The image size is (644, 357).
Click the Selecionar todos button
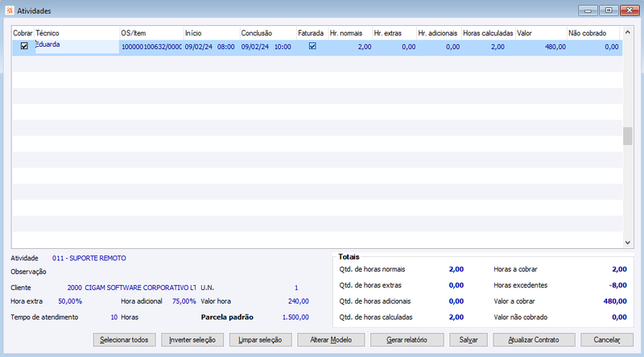click(x=124, y=340)
